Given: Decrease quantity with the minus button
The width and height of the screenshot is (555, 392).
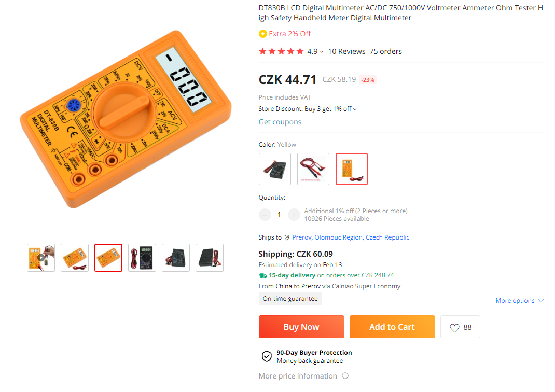Looking at the screenshot, I should (265, 215).
